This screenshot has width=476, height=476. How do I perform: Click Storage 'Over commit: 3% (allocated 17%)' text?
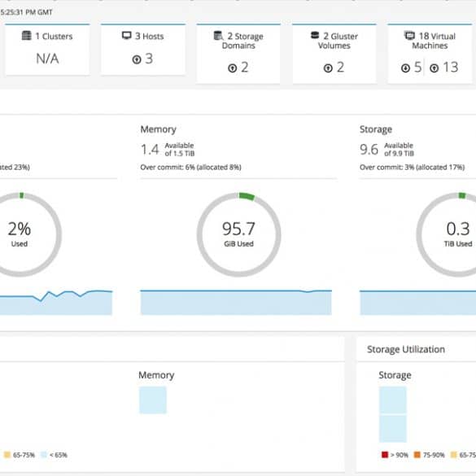[412, 167]
